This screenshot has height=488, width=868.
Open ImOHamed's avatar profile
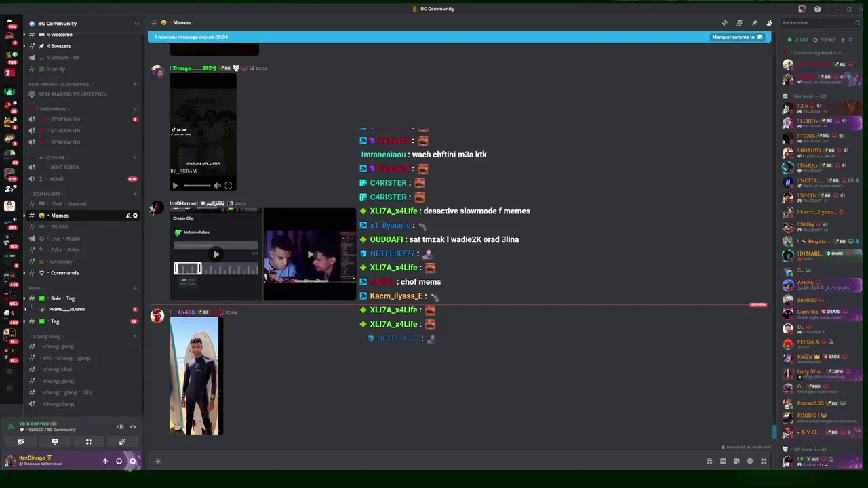pos(157,207)
